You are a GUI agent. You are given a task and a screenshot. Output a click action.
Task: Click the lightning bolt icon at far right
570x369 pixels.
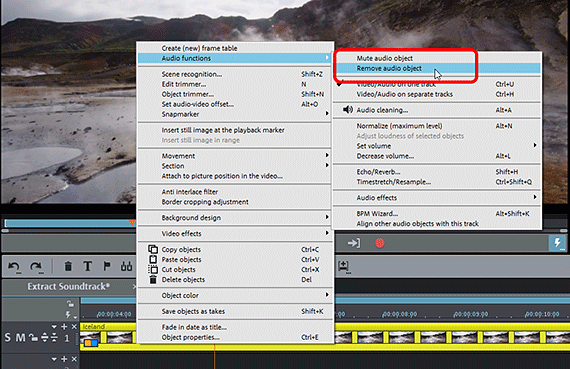pos(557,243)
